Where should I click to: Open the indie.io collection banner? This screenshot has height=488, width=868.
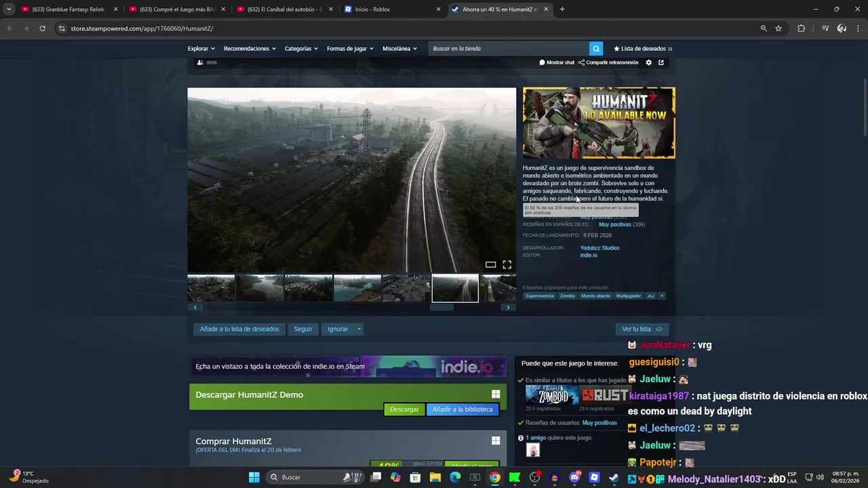[x=348, y=367]
